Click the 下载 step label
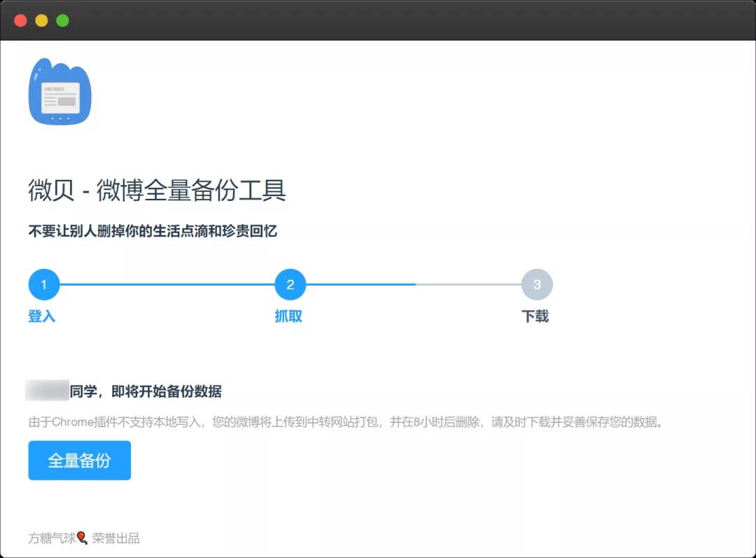 tap(535, 316)
